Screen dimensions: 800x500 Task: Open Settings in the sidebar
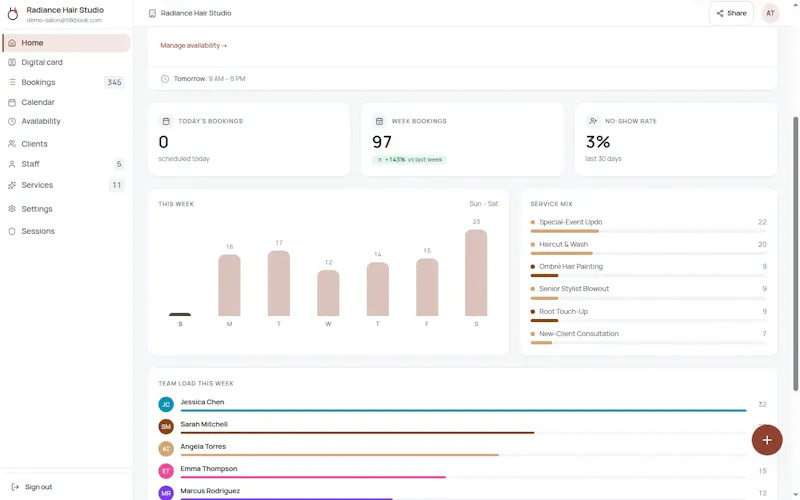click(66, 209)
